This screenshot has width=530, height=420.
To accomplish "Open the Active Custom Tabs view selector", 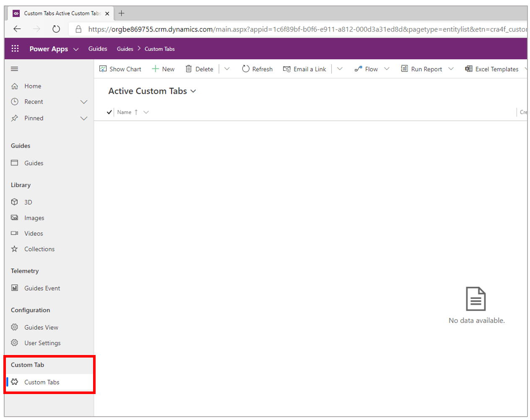I will click(193, 91).
